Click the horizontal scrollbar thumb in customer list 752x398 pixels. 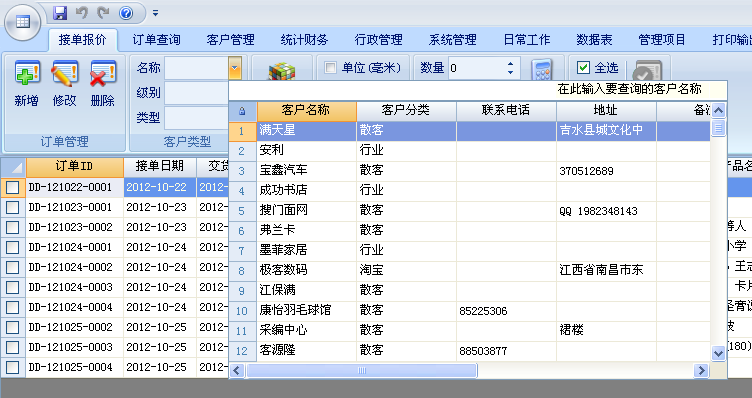[x=362, y=370]
